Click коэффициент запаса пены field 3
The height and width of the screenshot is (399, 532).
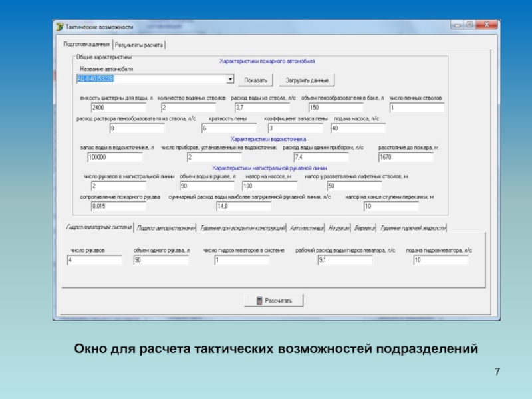click(295, 128)
